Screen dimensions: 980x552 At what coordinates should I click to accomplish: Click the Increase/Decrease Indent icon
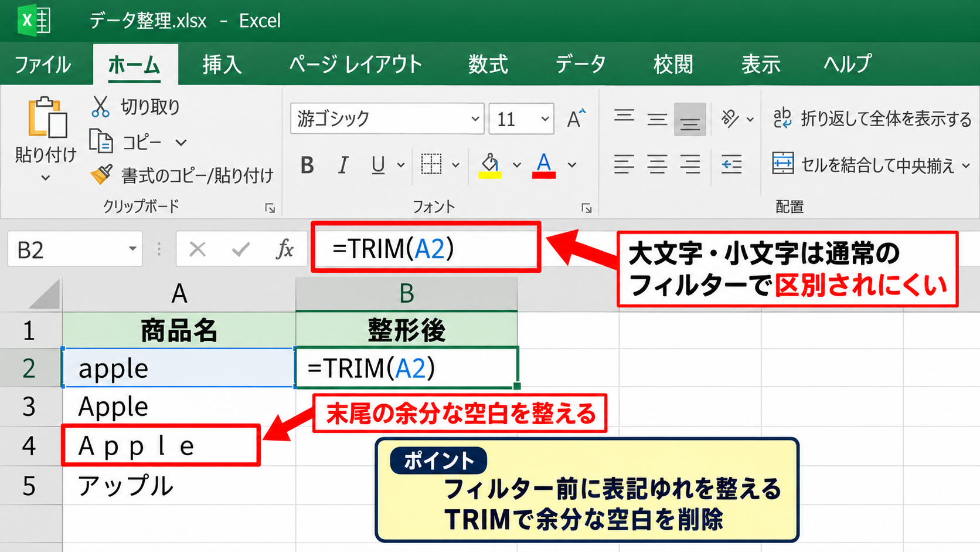coord(731,164)
